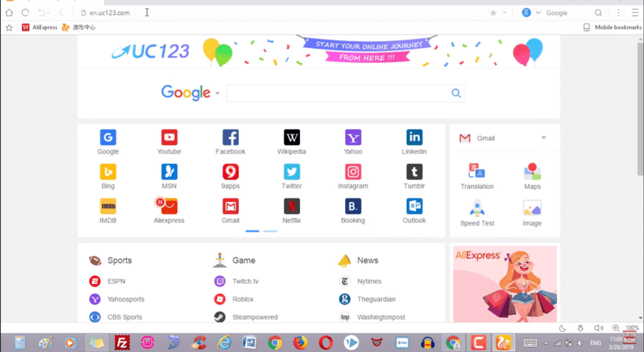Open the Chinese game center bookmark
The width and height of the screenshot is (644, 352).
click(79, 27)
